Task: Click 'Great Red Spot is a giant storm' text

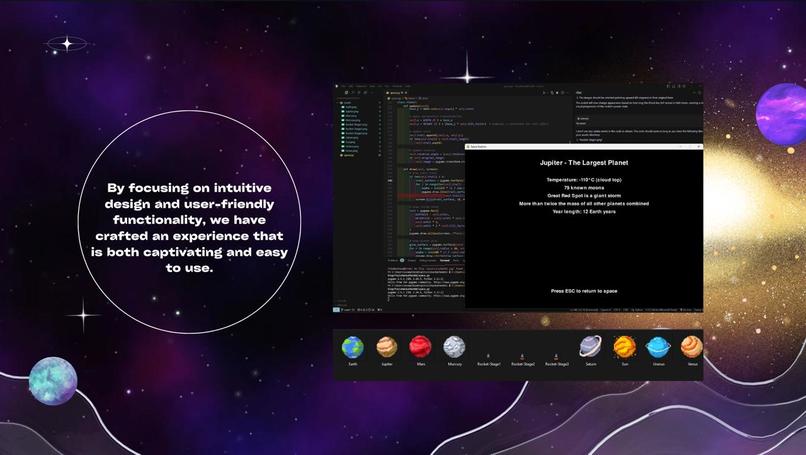Action: (584, 196)
